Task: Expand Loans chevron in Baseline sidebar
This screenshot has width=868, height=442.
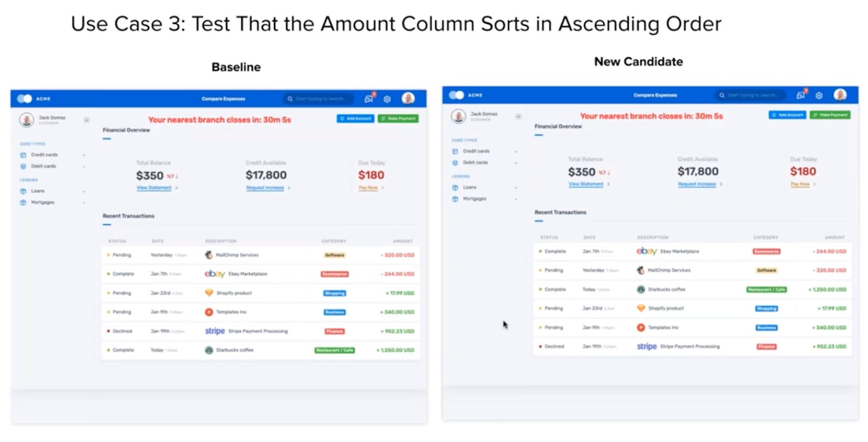Action: 84,191
